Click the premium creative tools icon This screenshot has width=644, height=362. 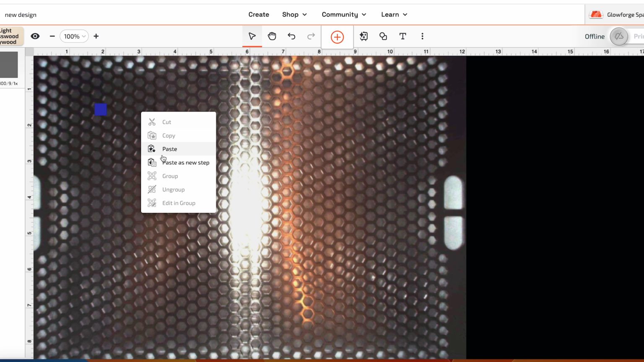click(363, 36)
